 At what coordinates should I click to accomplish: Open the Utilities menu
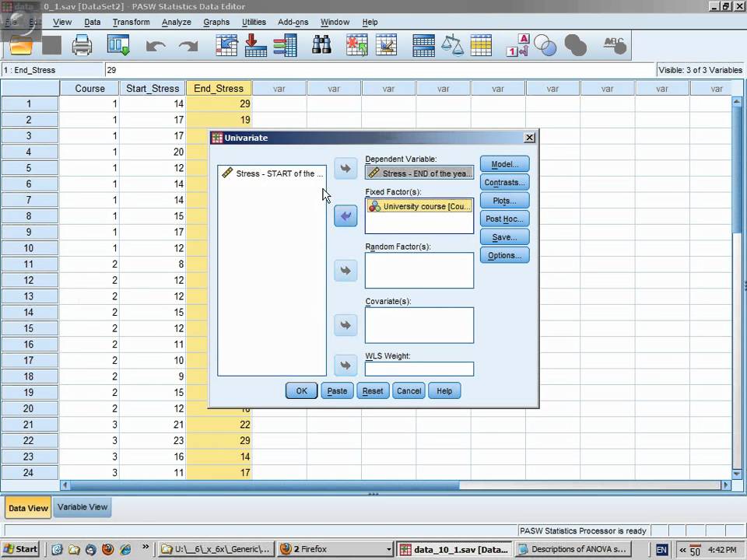click(254, 22)
